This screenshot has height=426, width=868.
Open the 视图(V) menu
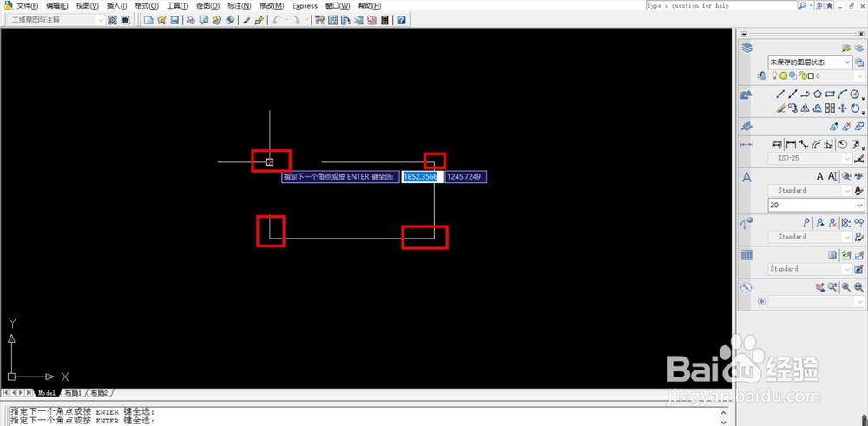click(x=87, y=5)
